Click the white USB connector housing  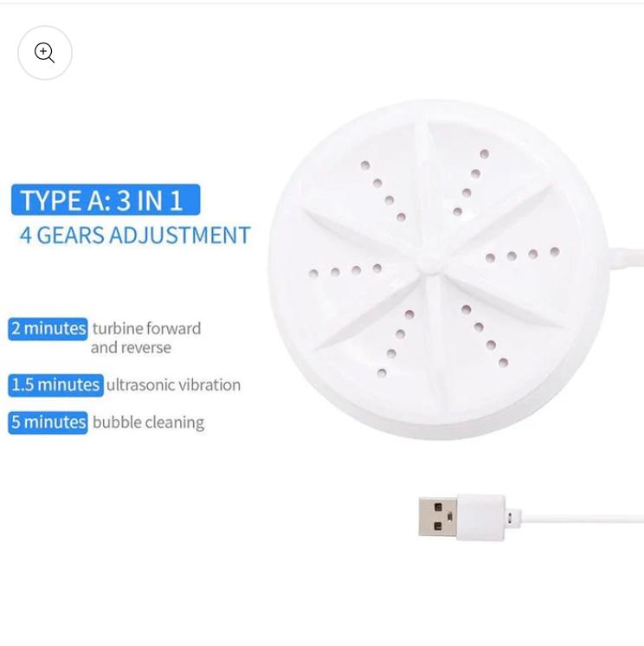[481, 518]
